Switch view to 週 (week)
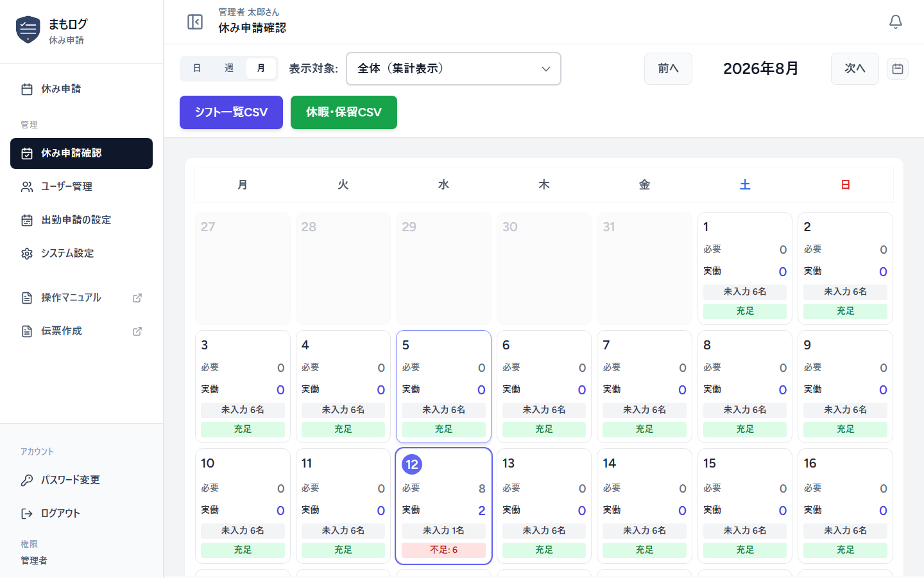The height and width of the screenshot is (578, 924). click(229, 68)
